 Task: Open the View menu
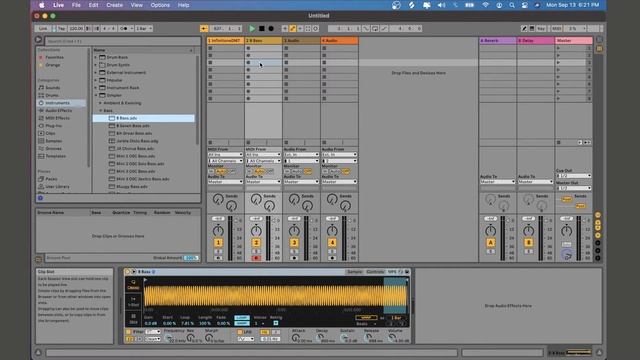click(136, 5)
